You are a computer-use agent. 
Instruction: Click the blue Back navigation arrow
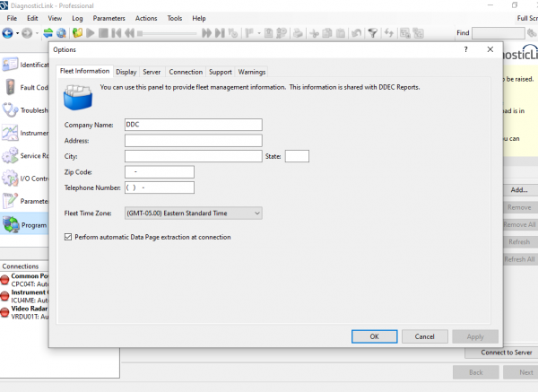click(7, 33)
